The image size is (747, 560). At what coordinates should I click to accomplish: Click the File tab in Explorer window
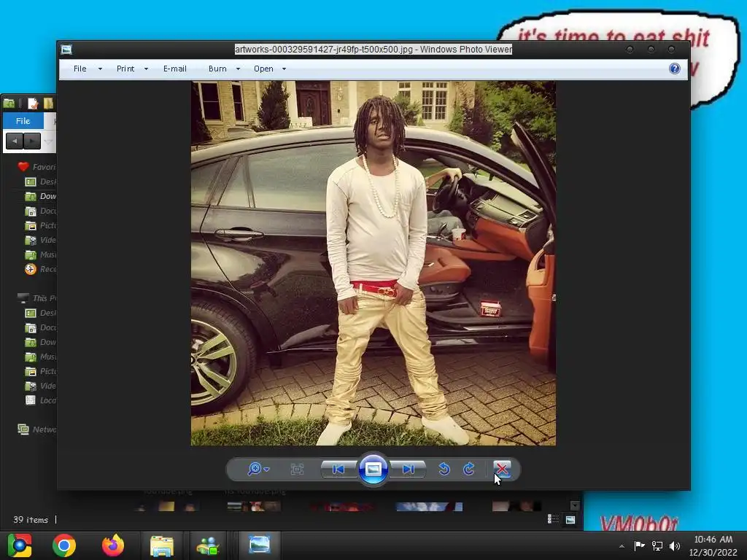tap(23, 121)
